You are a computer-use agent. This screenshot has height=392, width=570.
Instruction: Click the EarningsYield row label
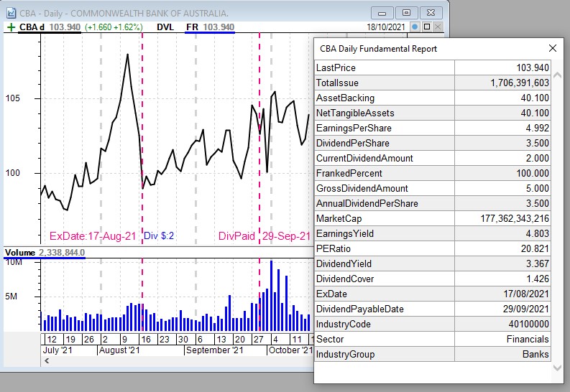(345, 234)
